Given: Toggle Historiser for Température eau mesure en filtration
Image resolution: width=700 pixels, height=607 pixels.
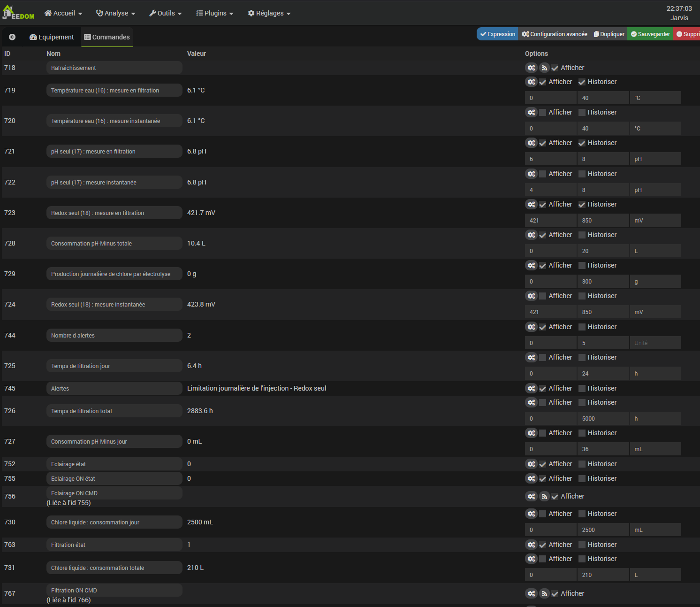Looking at the screenshot, I should [x=582, y=82].
